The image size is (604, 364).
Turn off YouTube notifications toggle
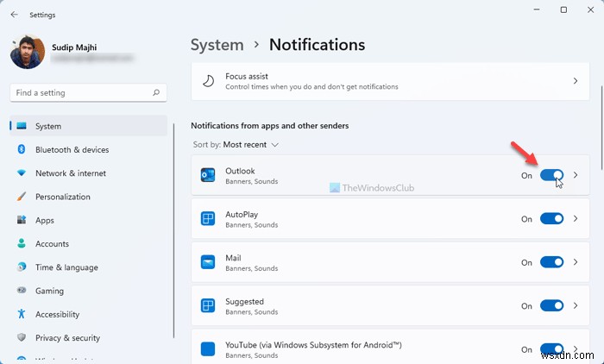pos(551,349)
